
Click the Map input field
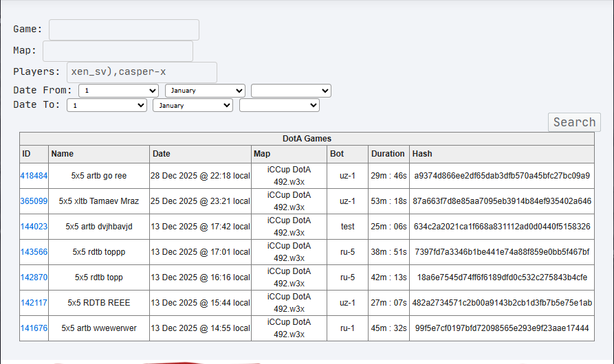pos(118,51)
